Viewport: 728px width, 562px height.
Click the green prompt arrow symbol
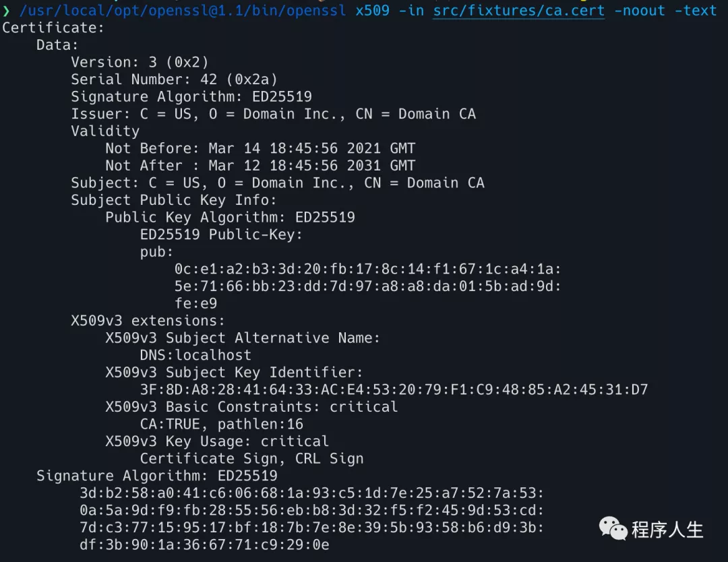(6, 10)
